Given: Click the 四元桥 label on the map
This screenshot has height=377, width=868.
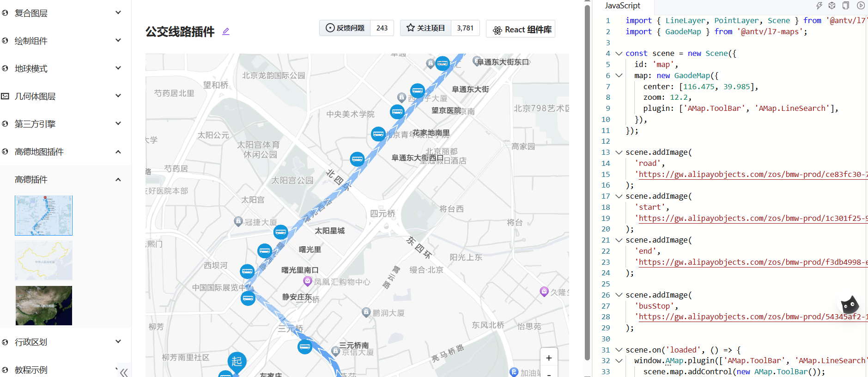Looking at the screenshot, I should pos(382,213).
